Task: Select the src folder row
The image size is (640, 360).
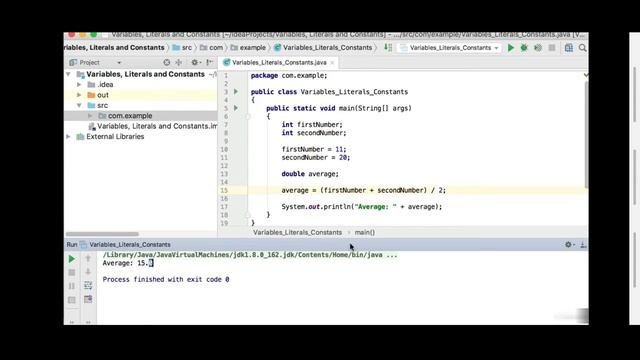Action: pos(140,105)
